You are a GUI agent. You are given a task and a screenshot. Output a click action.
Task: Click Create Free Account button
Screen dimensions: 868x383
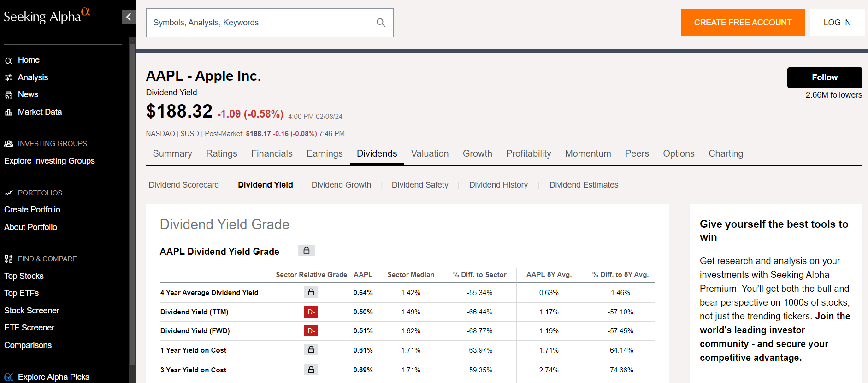pyautogui.click(x=743, y=23)
